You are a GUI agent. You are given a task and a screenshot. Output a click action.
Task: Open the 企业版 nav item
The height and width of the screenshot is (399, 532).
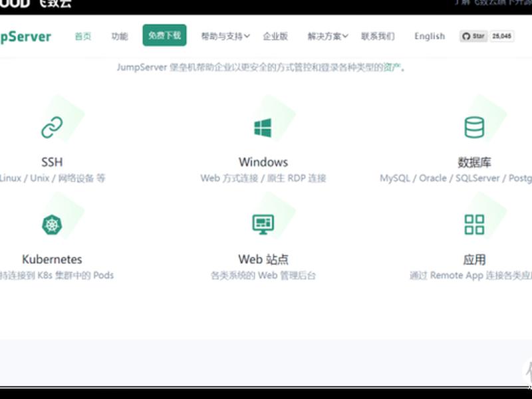(x=275, y=37)
